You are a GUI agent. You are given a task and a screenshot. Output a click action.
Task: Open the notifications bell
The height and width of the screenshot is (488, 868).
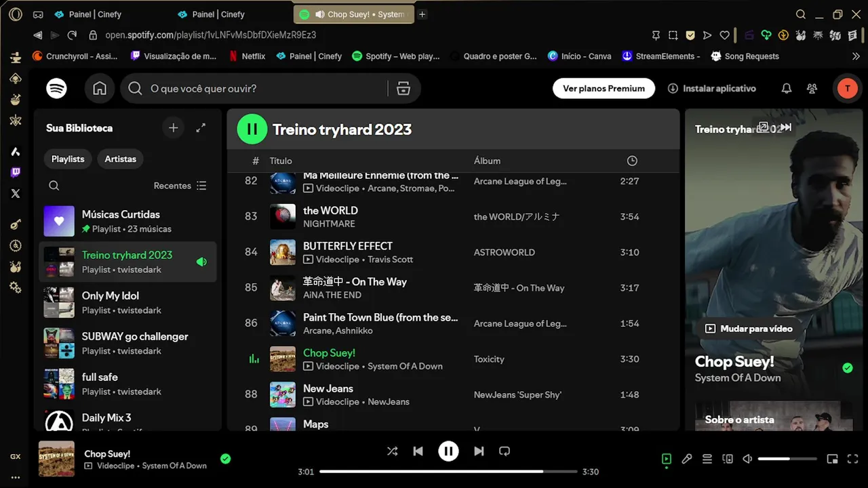tap(787, 88)
